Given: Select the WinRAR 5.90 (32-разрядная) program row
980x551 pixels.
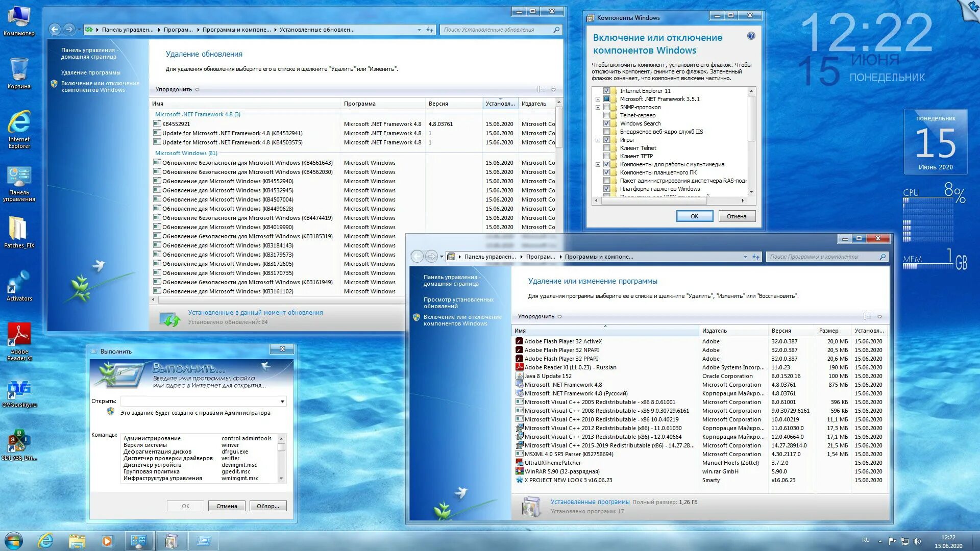Looking at the screenshot, I should pyautogui.click(x=700, y=471).
